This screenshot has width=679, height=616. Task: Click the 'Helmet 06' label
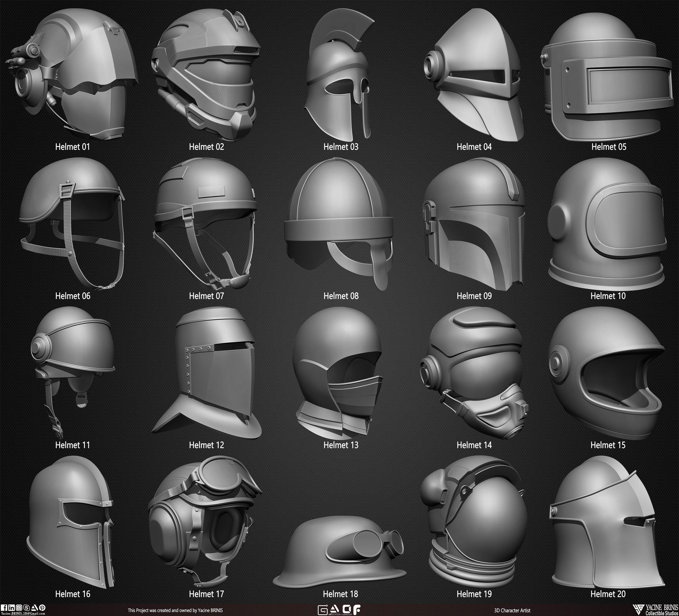73,296
